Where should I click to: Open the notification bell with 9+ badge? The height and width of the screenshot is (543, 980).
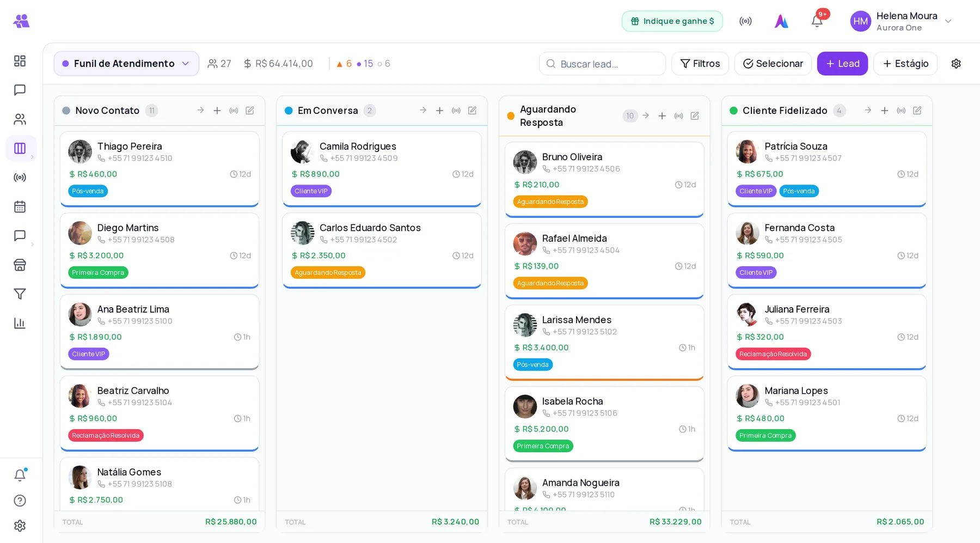coord(817,21)
